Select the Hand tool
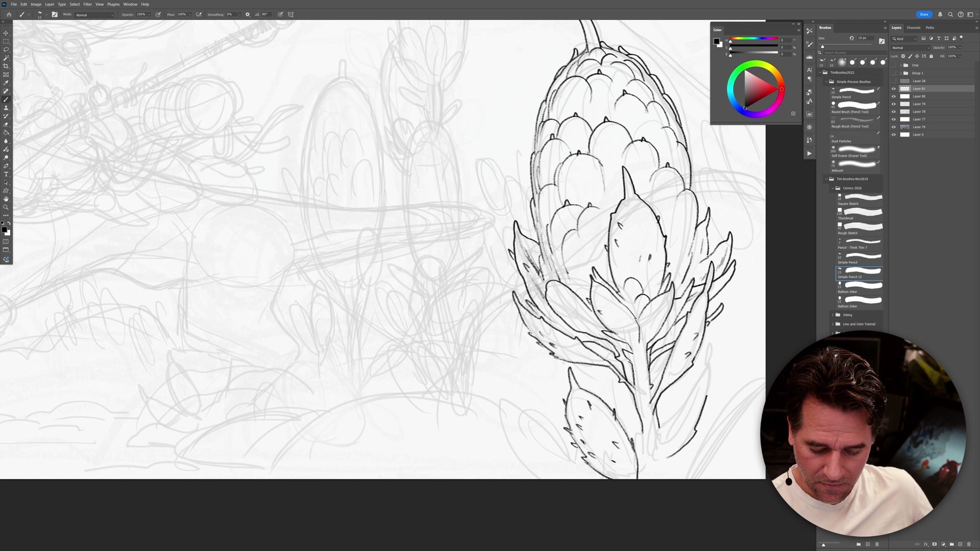Image resolution: width=980 pixels, height=551 pixels. pyautogui.click(x=6, y=199)
